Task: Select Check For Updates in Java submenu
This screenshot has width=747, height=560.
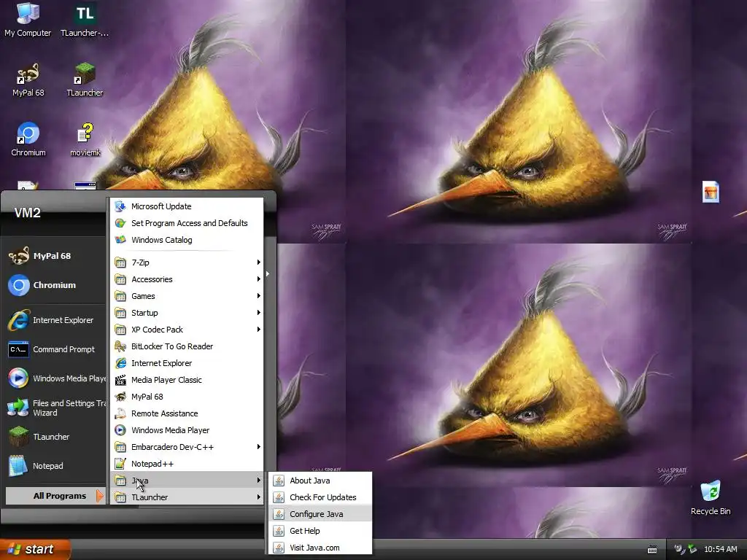Action: 320,497
